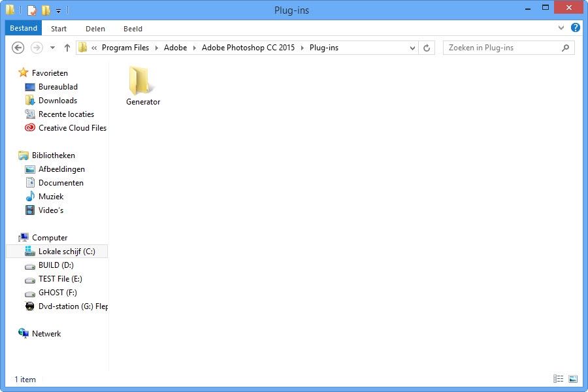This screenshot has height=392, width=588.
Task: Select BUILD (D:) drive in sidebar
Action: pos(56,265)
